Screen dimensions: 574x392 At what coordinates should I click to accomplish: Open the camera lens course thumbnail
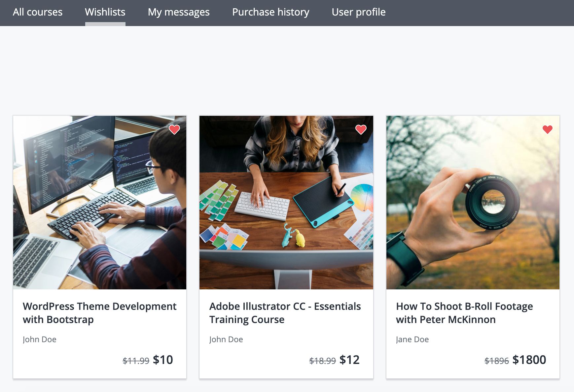coord(473,203)
